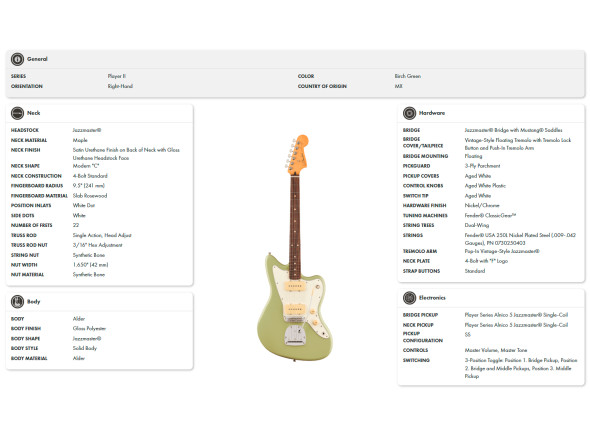Click the ORIENTATION label
Screen dimensions: 590x434
click(x=27, y=86)
